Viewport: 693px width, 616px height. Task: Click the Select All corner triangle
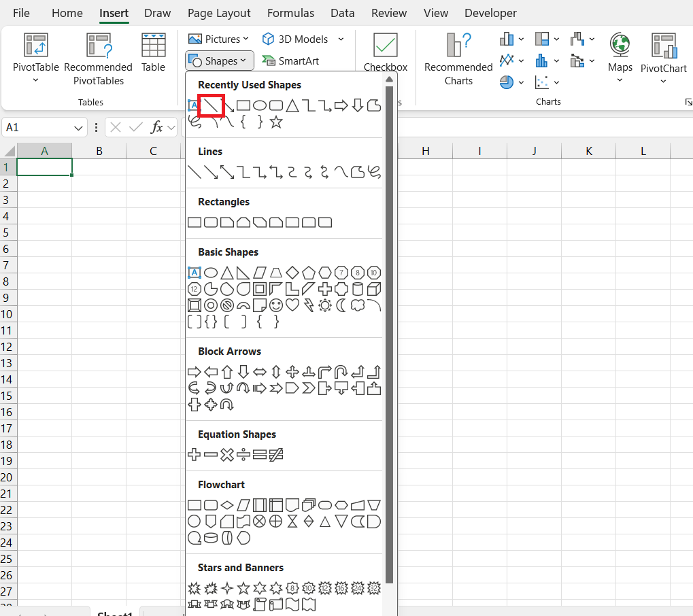coord(10,151)
